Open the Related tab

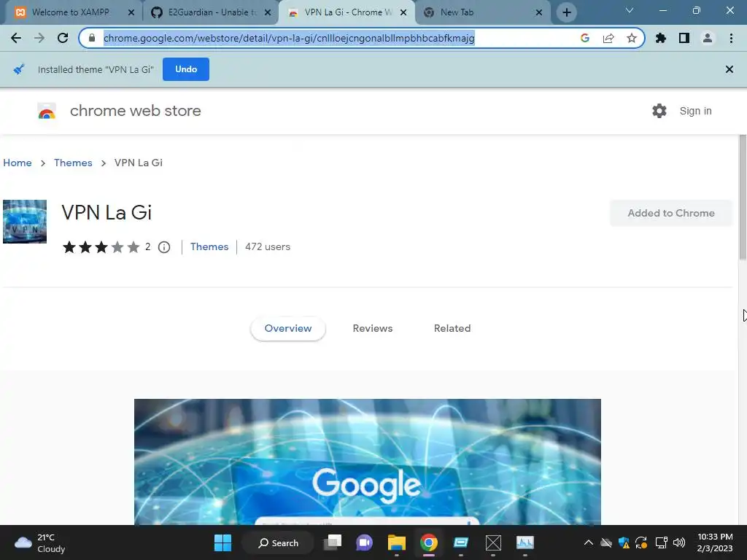coord(452,329)
